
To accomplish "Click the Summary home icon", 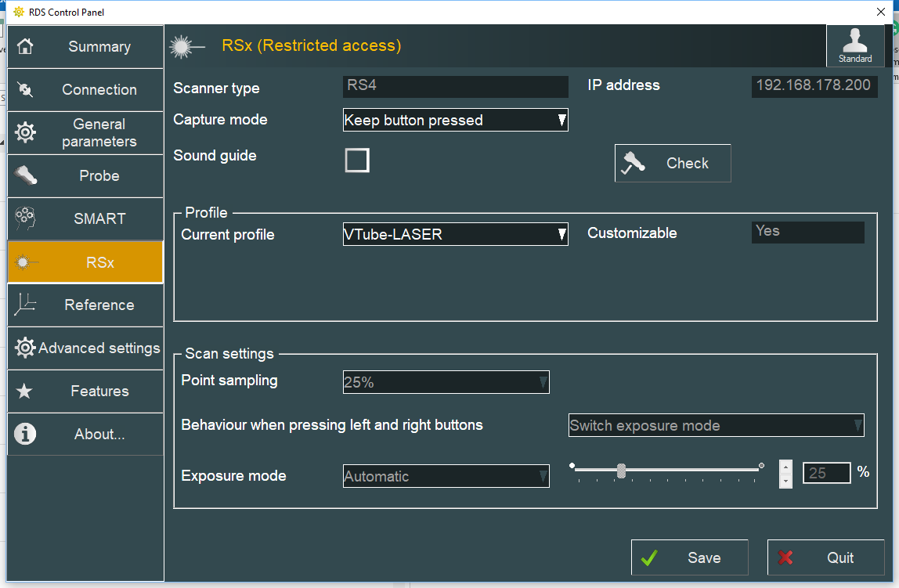I will [x=25, y=46].
